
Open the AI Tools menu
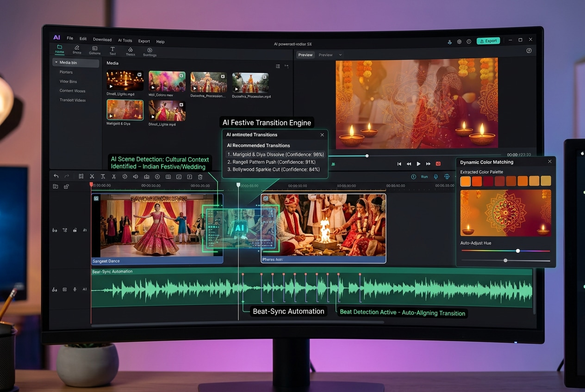click(x=125, y=40)
